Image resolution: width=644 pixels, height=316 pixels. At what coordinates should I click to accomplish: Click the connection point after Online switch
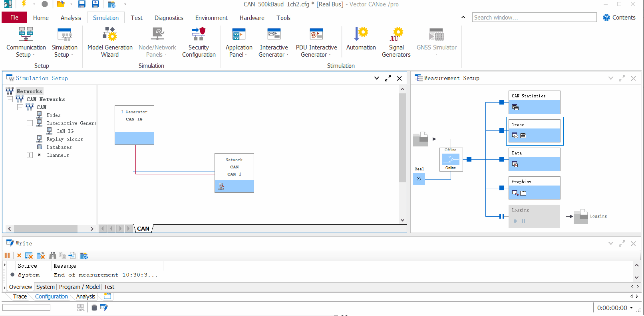pyautogui.click(x=469, y=159)
